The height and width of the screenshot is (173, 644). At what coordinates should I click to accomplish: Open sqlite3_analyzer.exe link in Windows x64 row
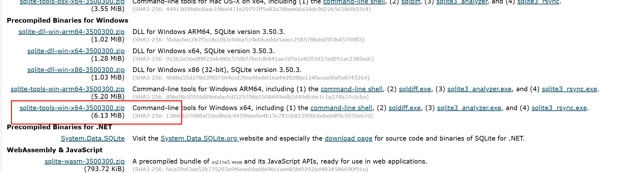coord(469,108)
